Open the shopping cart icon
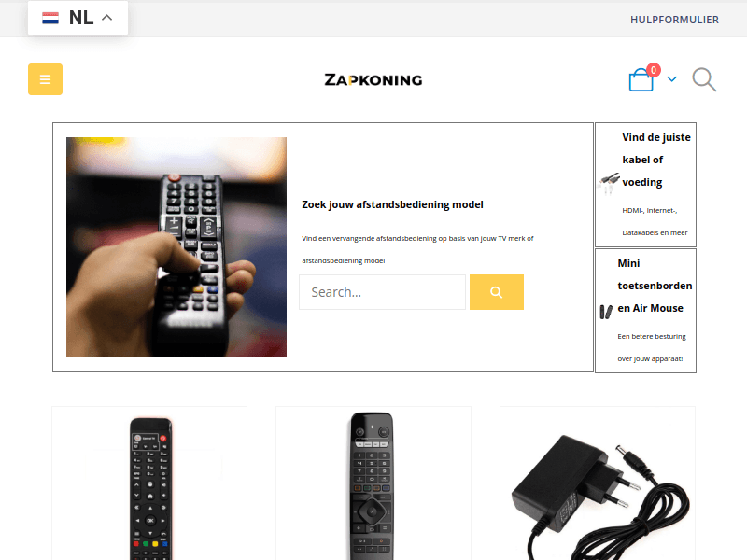 click(641, 79)
